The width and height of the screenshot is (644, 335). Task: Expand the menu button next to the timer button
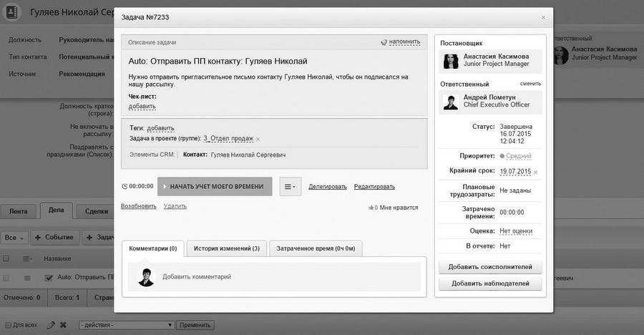[290, 187]
